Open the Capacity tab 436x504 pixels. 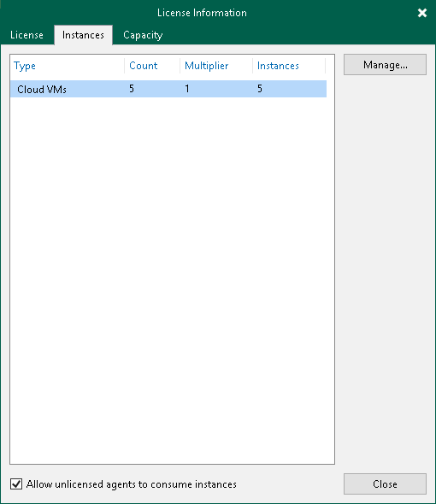(143, 35)
